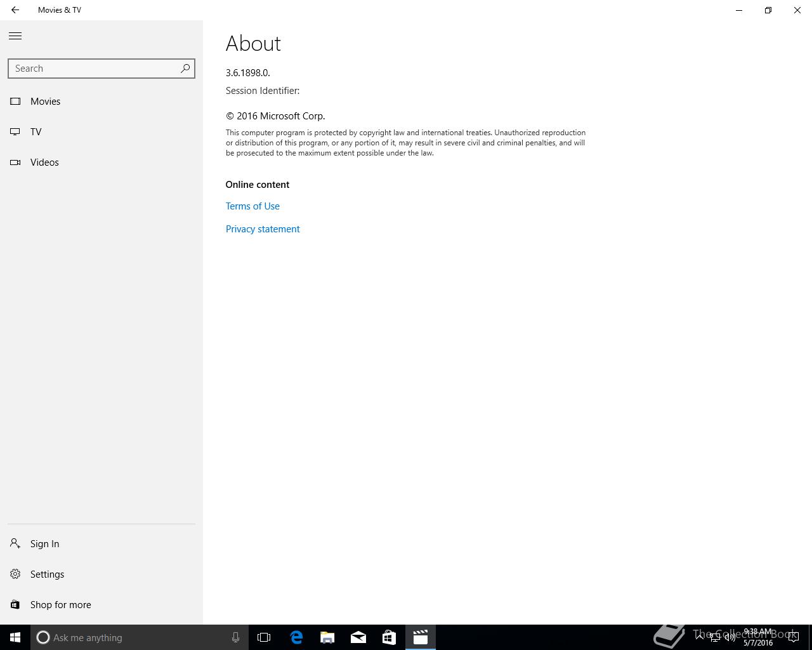Select the version text 3.6.1898.0.
The height and width of the screenshot is (650, 812).
248,73
